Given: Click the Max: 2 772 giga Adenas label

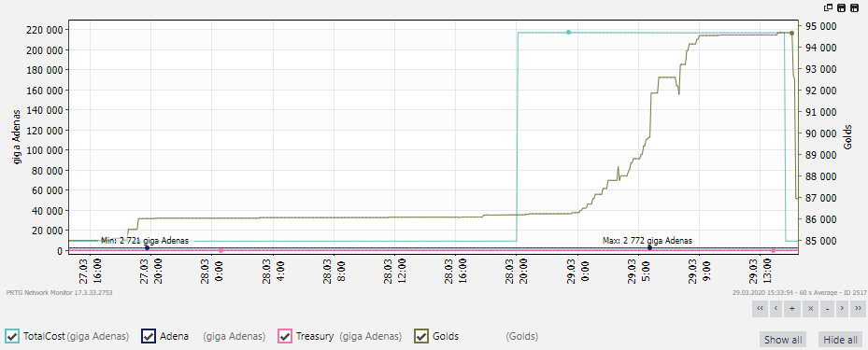Looking at the screenshot, I should pyautogui.click(x=647, y=241).
